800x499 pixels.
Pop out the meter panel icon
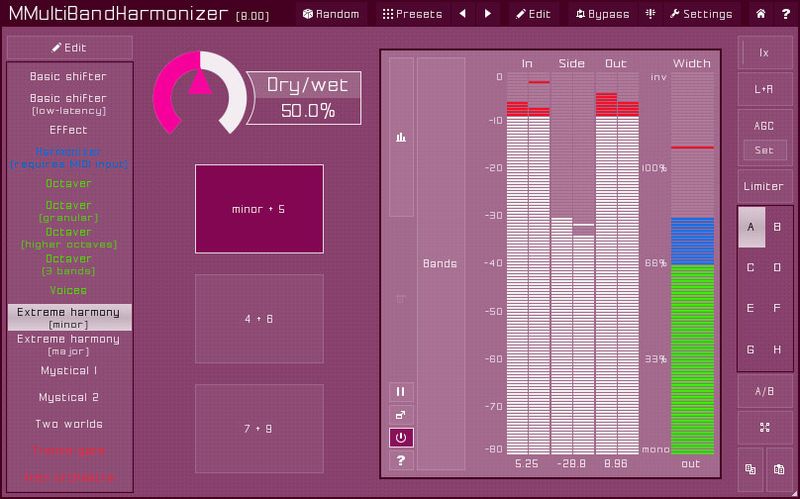(x=401, y=415)
